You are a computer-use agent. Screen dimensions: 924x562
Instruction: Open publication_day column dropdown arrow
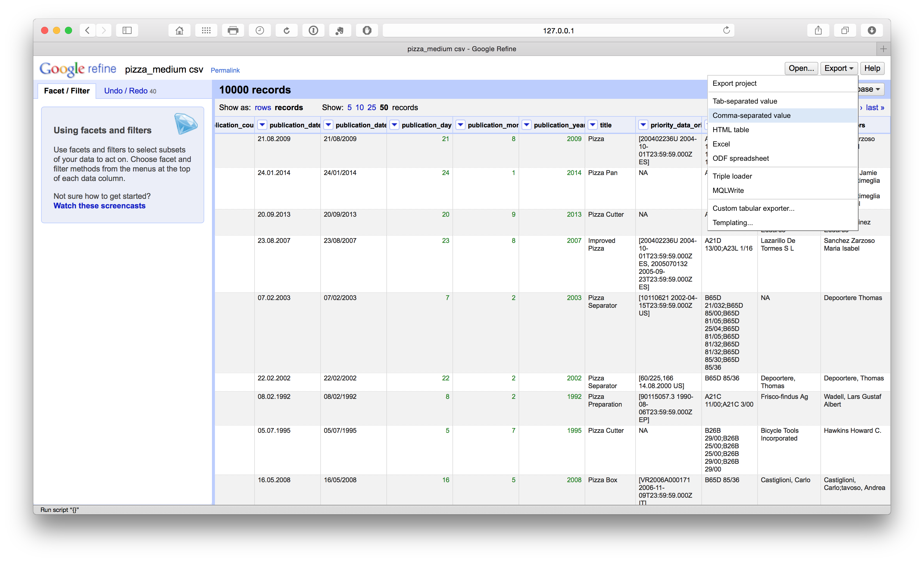click(x=394, y=125)
